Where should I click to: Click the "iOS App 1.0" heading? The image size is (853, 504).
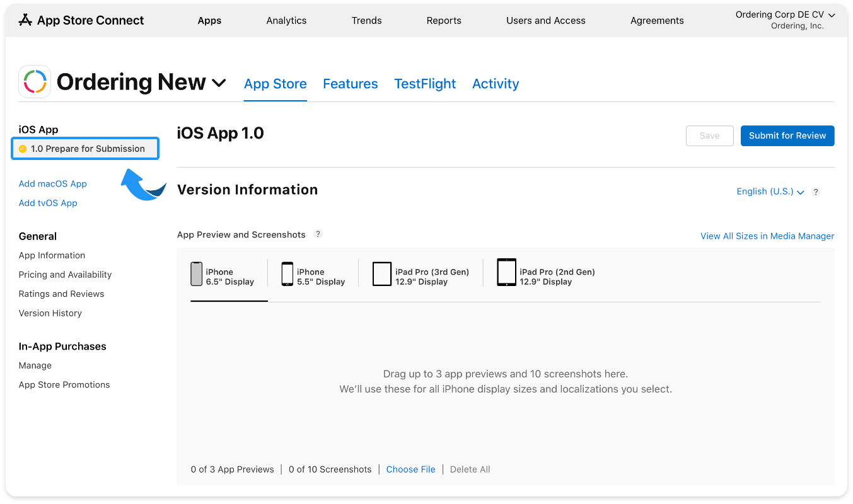coord(221,133)
